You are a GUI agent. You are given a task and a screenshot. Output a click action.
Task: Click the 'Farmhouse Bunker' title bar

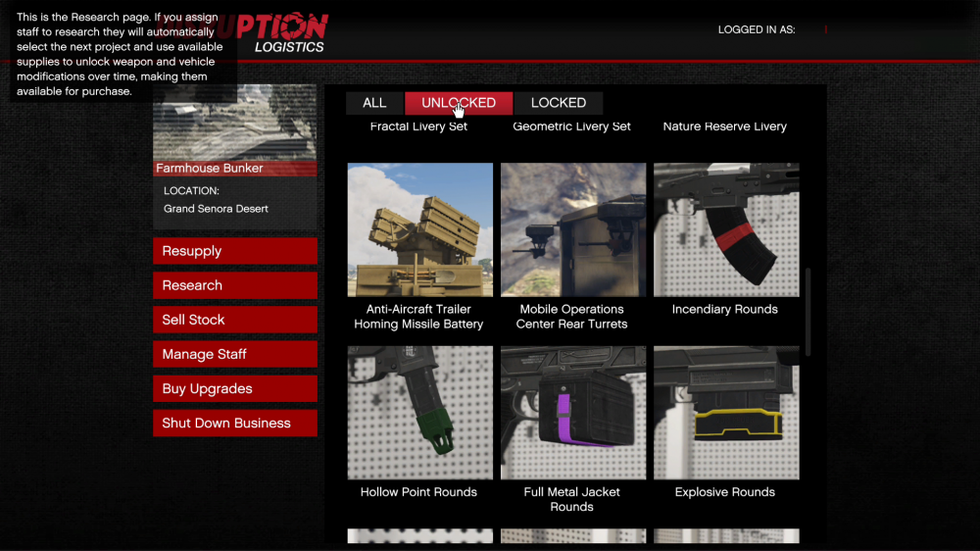point(235,169)
